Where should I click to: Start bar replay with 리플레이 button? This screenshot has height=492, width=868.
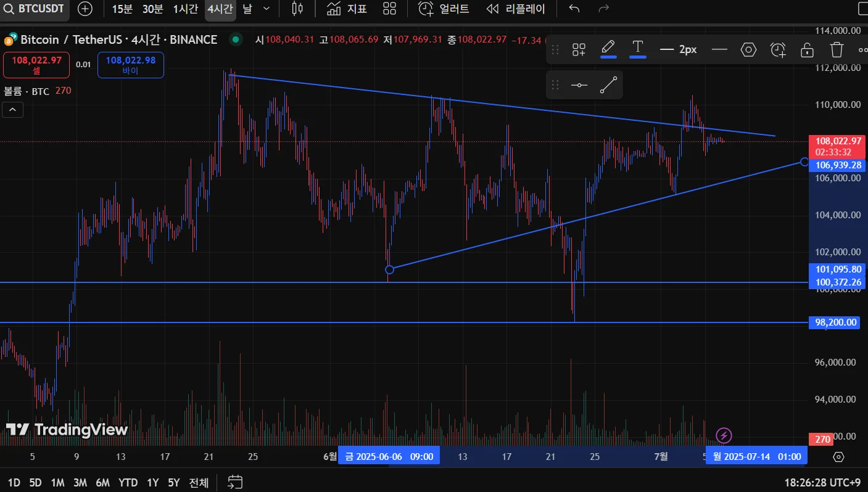pos(516,9)
